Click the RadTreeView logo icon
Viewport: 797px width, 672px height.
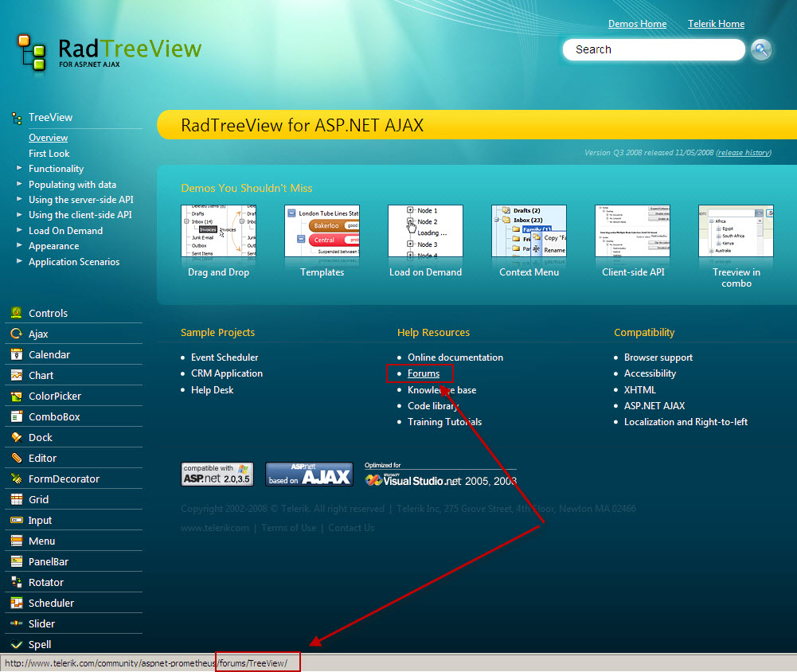coord(32,53)
